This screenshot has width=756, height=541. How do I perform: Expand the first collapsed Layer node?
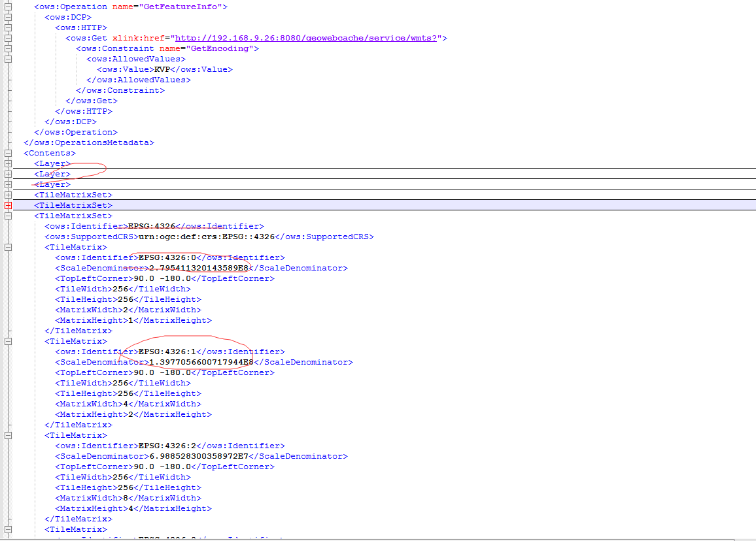[8, 163]
